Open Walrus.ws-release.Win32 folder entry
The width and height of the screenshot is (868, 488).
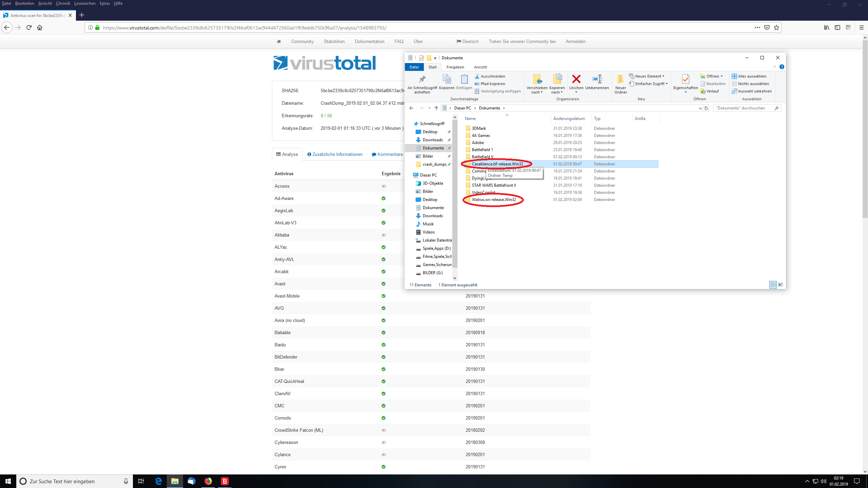[x=494, y=200]
